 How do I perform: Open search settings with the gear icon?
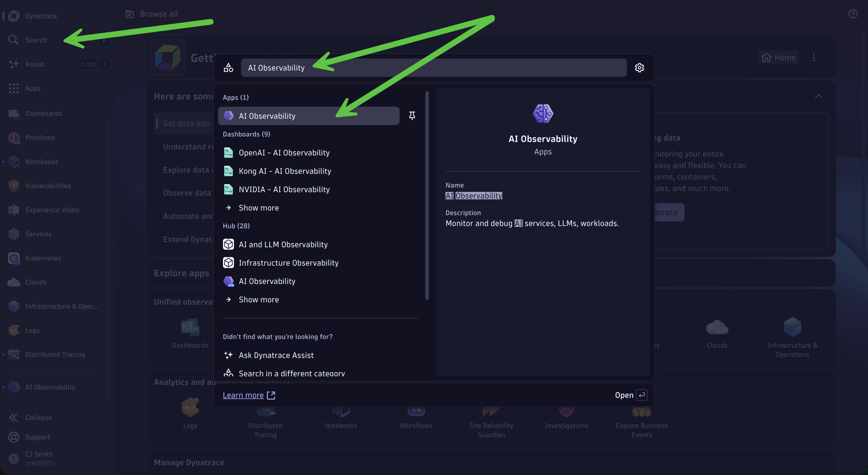[x=639, y=68]
